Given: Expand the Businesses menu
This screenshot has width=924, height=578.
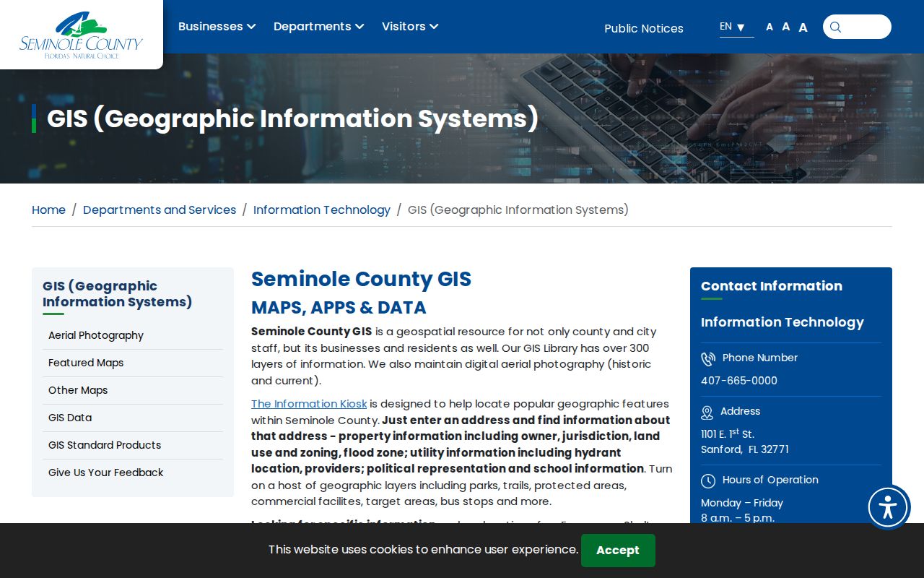Looking at the screenshot, I should coord(217,27).
